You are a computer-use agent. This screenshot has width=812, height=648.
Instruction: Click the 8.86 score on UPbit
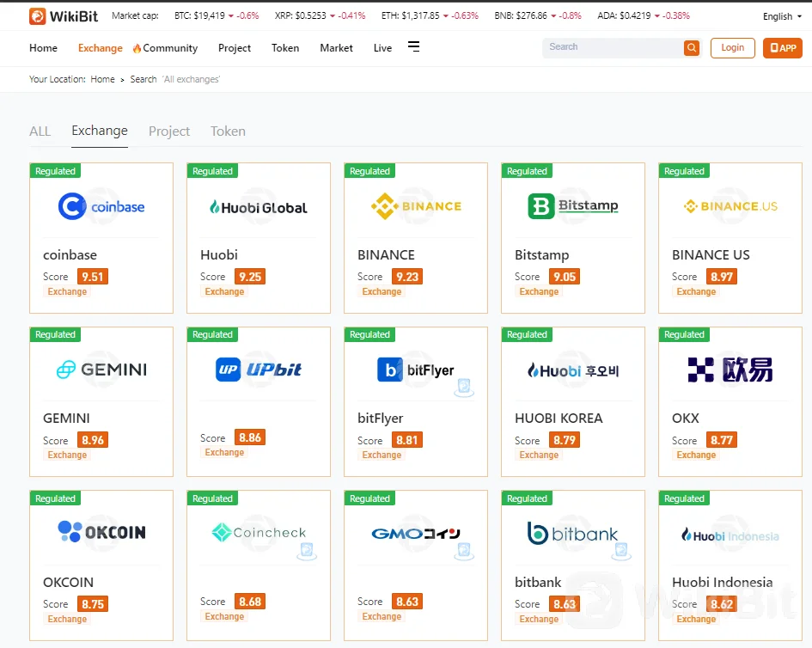click(x=249, y=437)
